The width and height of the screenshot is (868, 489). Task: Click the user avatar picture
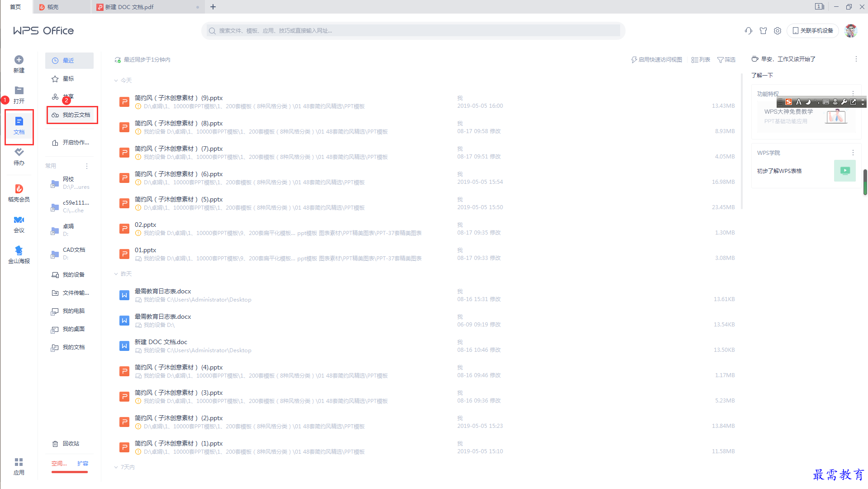[x=851, y=31]
